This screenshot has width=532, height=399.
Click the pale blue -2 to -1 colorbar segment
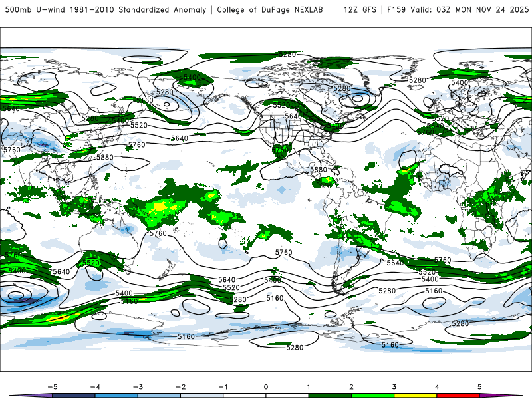(x=202, y=396)
